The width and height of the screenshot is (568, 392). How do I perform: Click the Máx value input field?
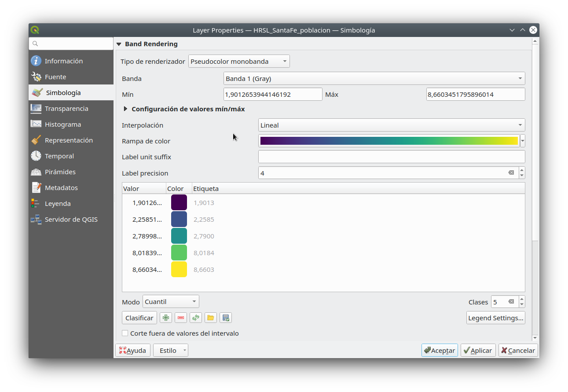476,94
